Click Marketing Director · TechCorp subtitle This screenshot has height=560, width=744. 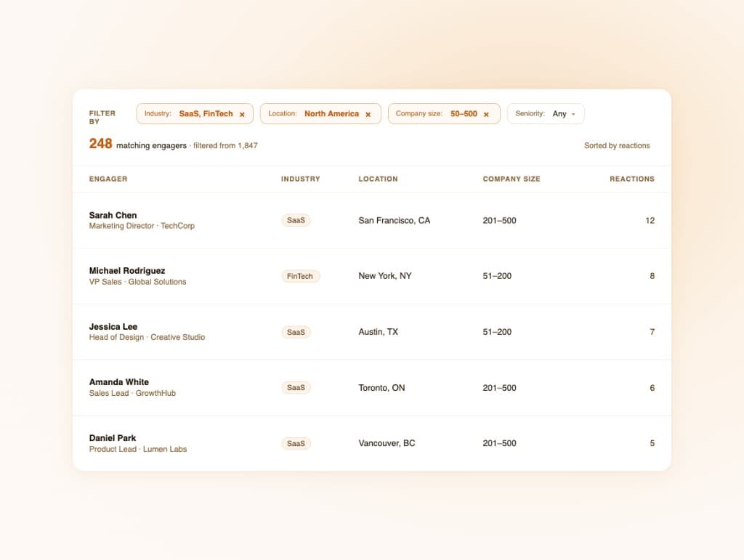[142, 226]
